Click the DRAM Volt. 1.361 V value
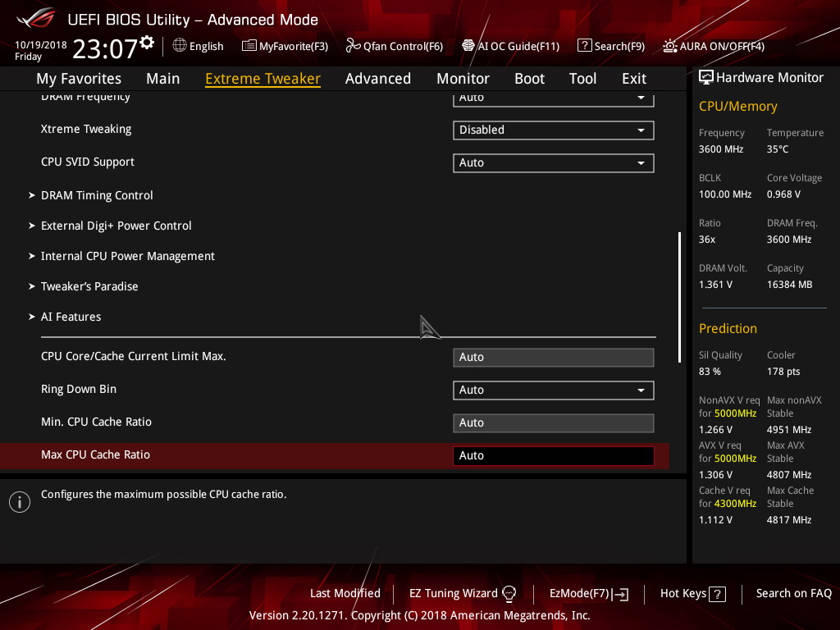Screen dimensions: 840x630 715,285
